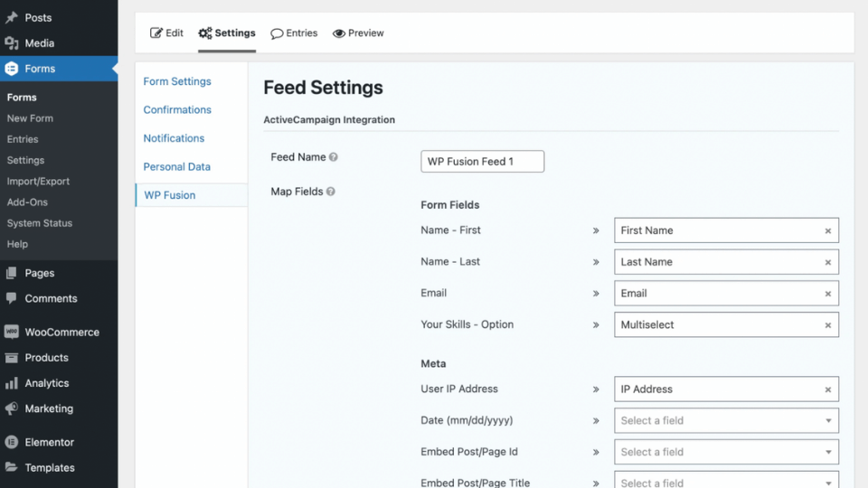
Task: Open Add-Ons in Forms submenu
Action: (27, 202)
